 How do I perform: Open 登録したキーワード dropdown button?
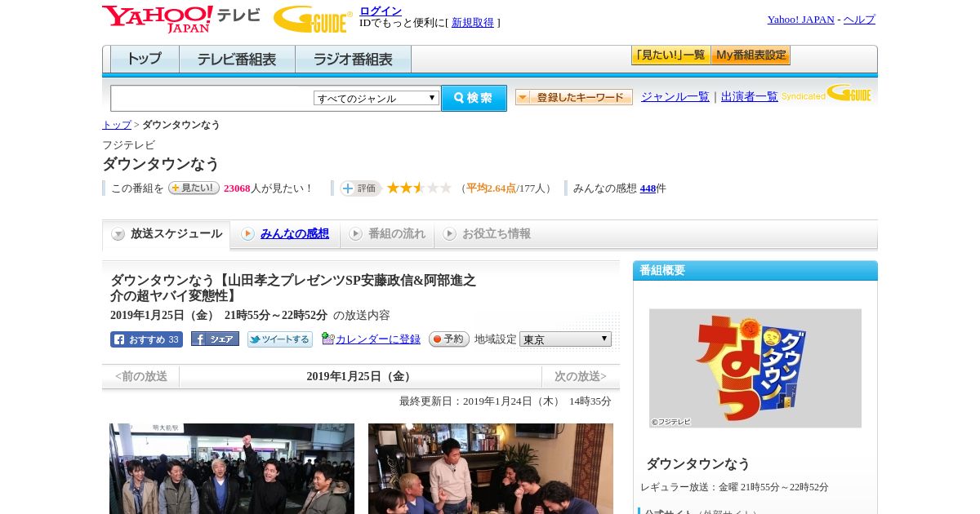pos(574,97)
